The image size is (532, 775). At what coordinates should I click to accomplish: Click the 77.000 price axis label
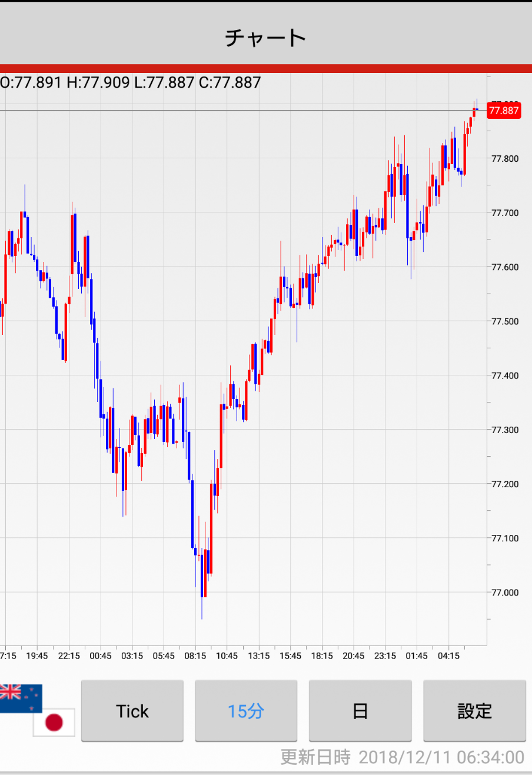click(505, 593)
